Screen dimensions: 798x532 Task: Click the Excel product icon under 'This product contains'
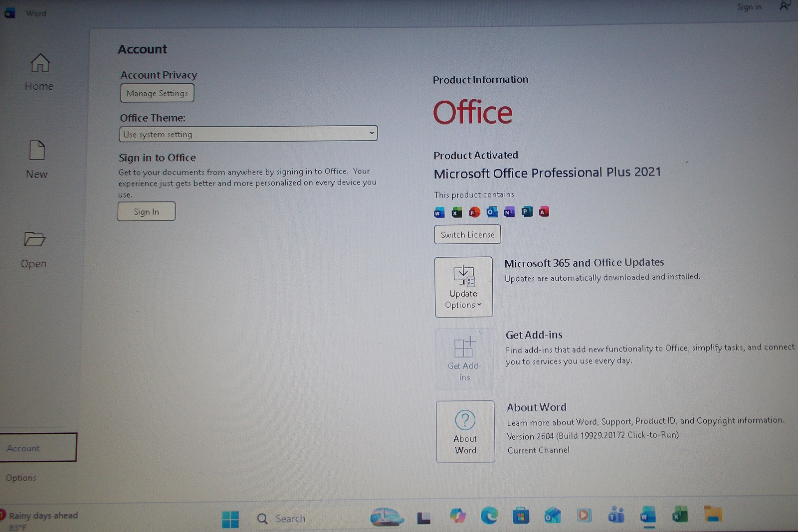[457, 212]
